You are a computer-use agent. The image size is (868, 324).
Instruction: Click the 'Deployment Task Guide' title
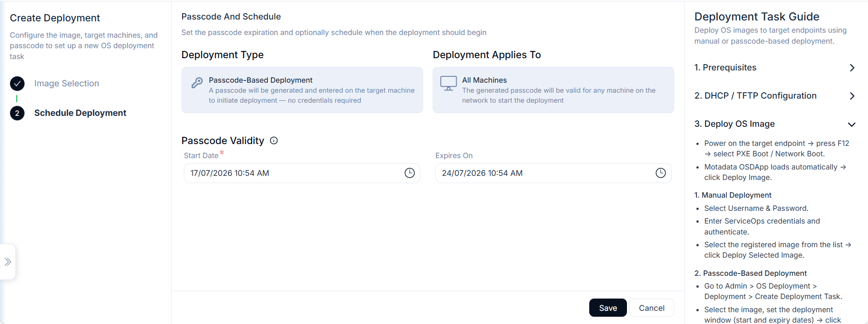757,17
